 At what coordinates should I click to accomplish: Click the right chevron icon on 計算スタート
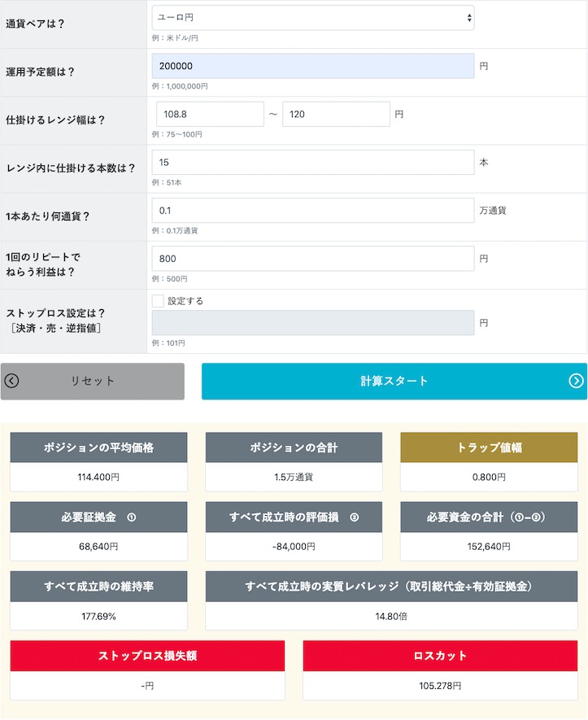(576, 381)
